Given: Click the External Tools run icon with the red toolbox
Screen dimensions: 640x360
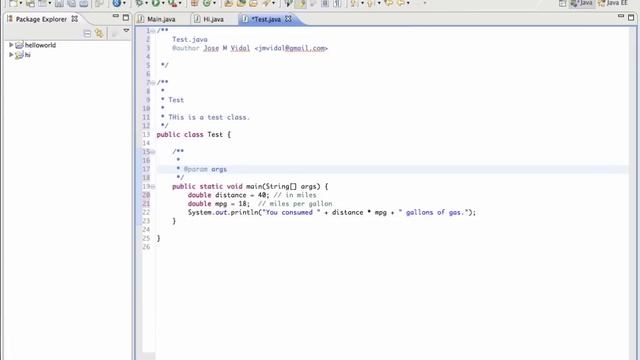Looking at the screenshot, I should [x=173, y=3].
